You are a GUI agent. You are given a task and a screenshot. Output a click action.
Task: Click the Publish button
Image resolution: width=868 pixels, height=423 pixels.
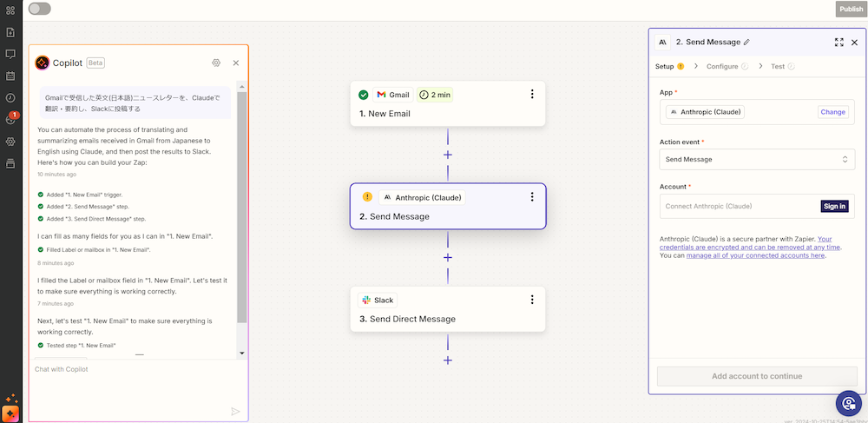pos(851,9)
